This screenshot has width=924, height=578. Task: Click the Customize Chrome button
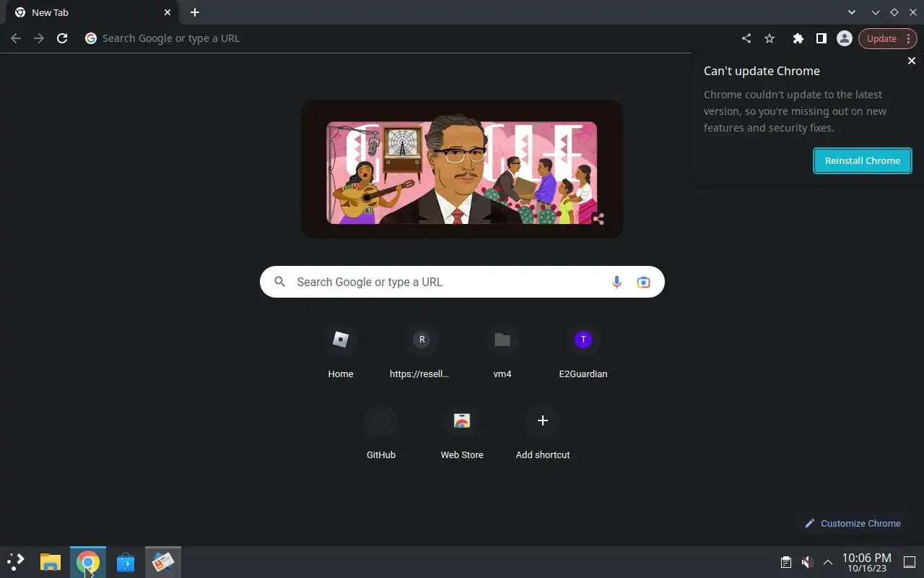(x=853, y=523)
